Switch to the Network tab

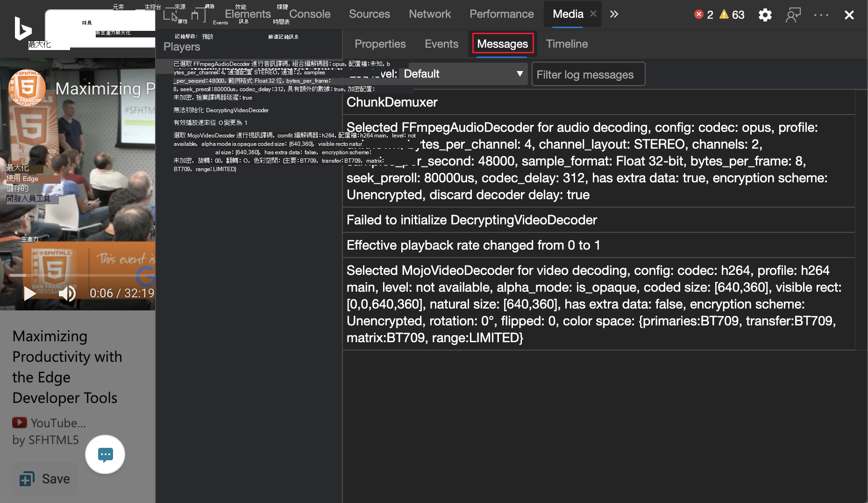coord(430,14)
